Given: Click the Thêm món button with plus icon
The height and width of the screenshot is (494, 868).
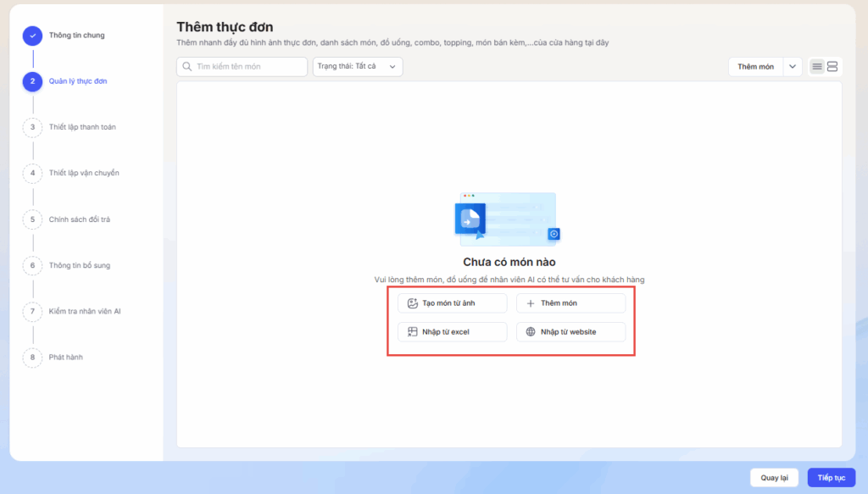Looking at the screenshot, I should point(570,303).
